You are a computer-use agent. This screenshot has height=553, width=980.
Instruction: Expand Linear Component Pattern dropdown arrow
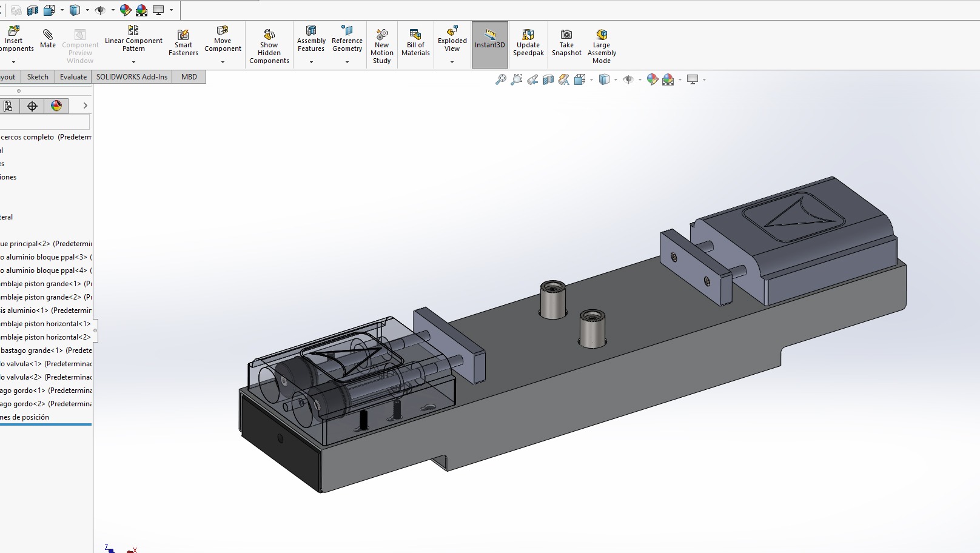pos(133,62)
